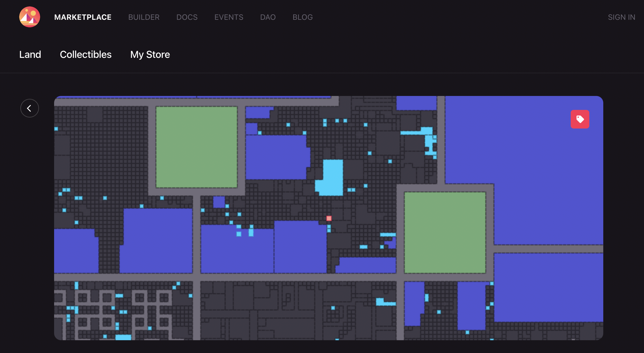644x353 pixels.
Task: Click the DOCS navigation icon
Action: [x=187, y=17]
